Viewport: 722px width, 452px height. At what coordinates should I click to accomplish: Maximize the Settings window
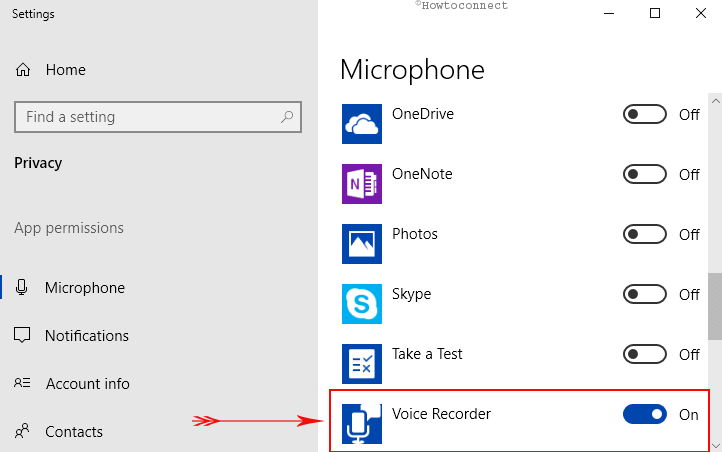click(x=655, y=13)
